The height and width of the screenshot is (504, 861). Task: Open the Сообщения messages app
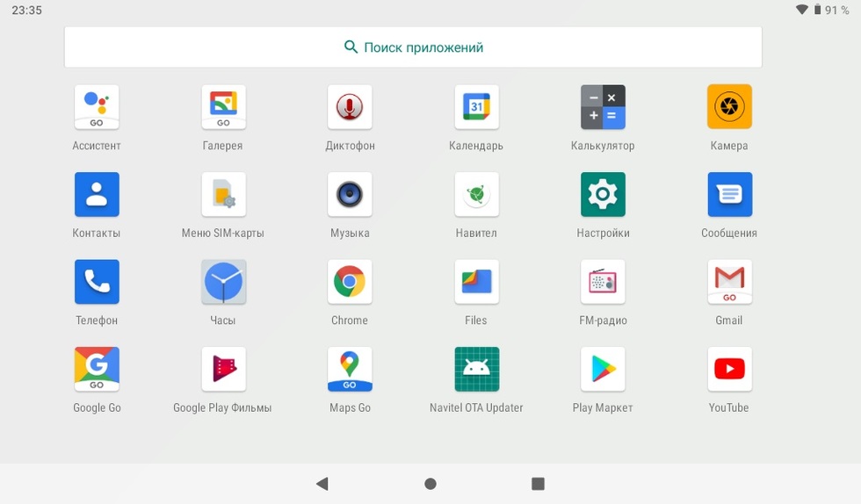(x=729, y=194)
